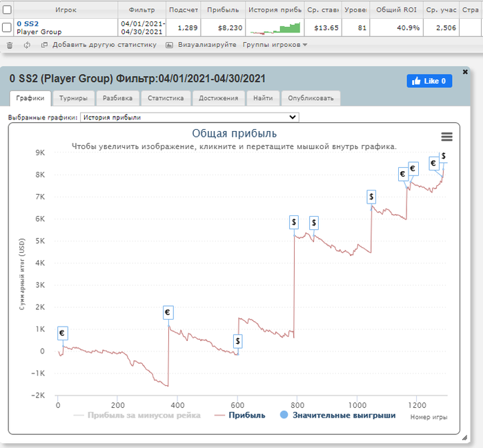This screenshot has width=483, height=448.
Task: Toggle 'Прибыль за минусом рейка' legend series
Action: click(137, 416)
